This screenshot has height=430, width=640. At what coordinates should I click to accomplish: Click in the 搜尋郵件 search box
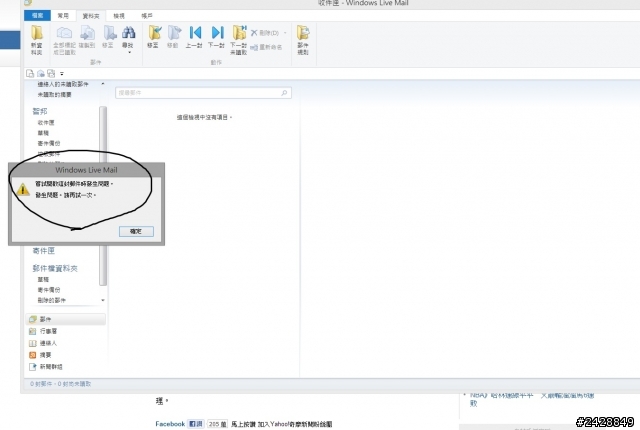(203, 93)
